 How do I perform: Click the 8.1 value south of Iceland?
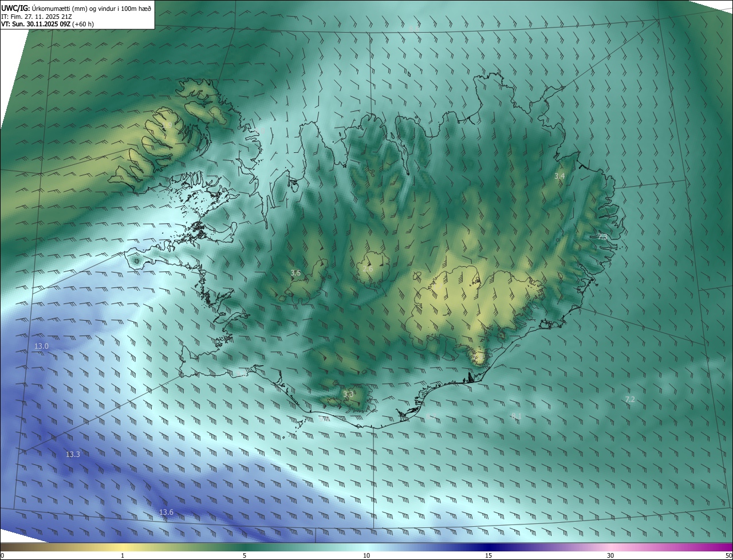[x=516, y=416]
